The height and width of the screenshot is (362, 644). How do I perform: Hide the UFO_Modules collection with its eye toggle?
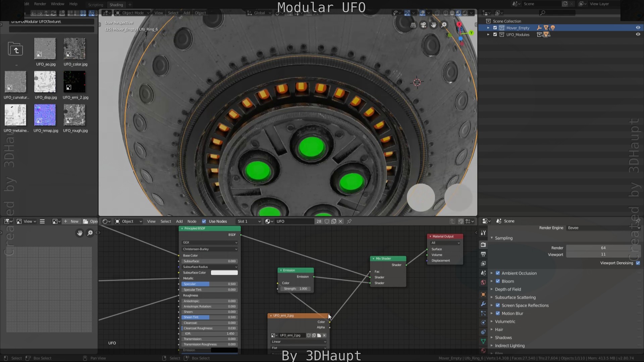638,34
